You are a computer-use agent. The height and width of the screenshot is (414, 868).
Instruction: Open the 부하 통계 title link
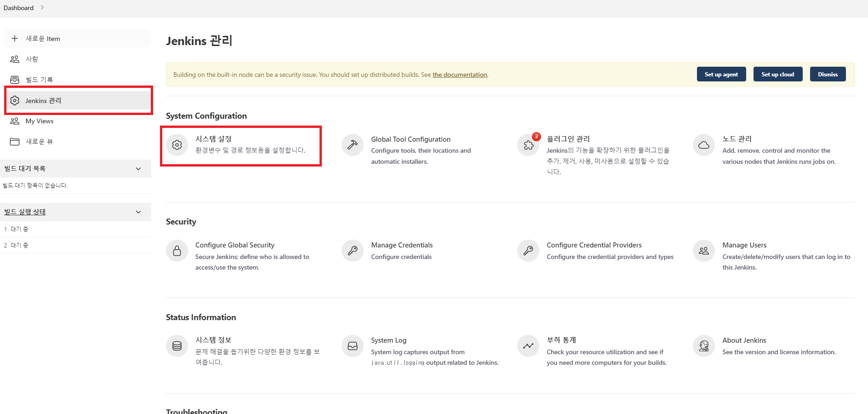561,340
